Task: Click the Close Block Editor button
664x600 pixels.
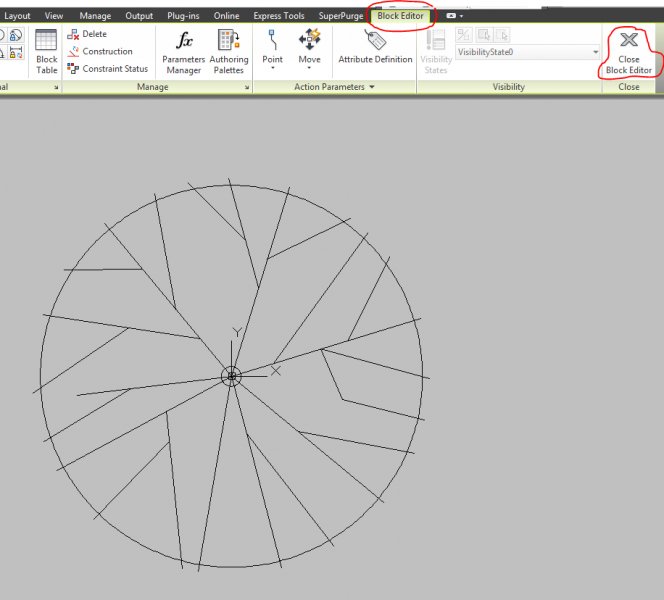Action: click(x=629, y=51)
